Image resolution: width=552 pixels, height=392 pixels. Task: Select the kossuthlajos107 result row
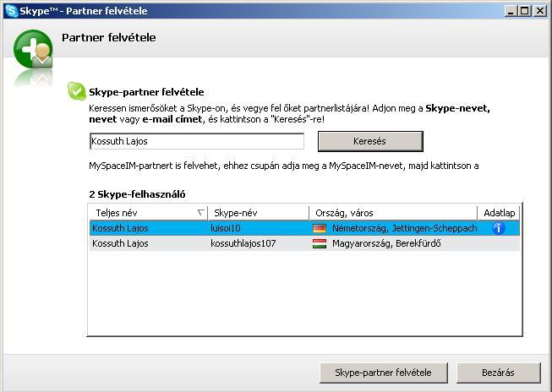click(x=254, y=243)
